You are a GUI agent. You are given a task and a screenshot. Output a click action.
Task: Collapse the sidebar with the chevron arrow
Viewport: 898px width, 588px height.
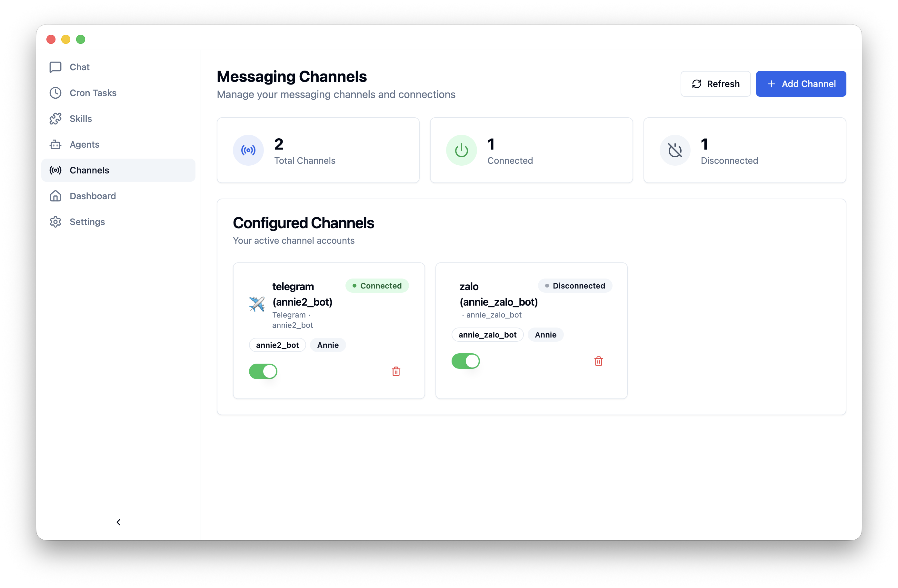(x=118, y=522)
